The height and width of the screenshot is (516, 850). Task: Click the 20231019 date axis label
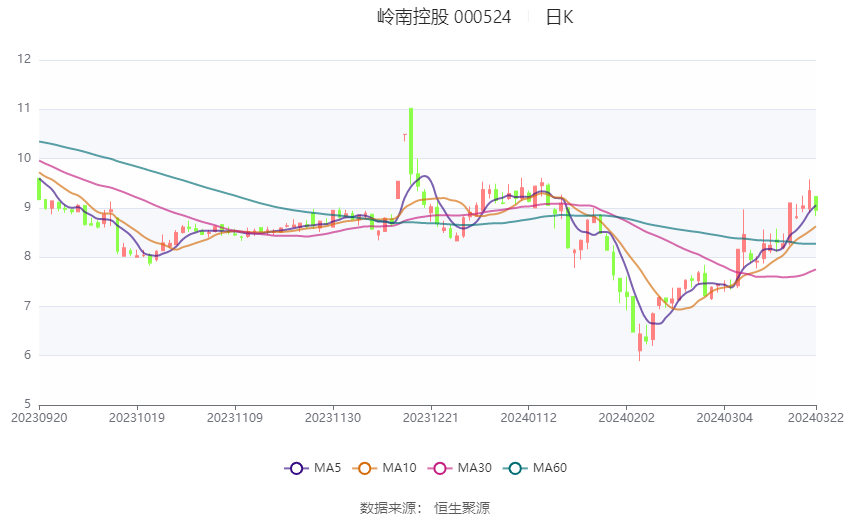point(137,418)
